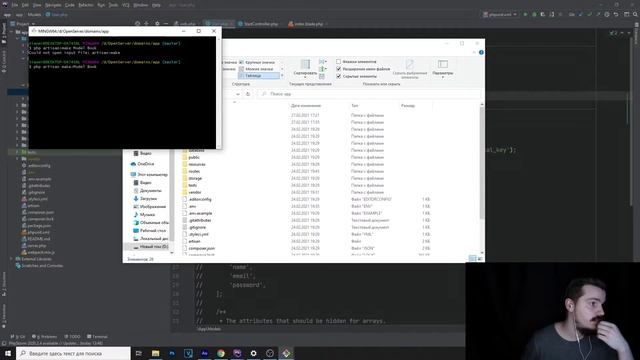Viewport: 640px width, 360px height.
Task: Open the Terminal tool window tab
Action: tap(97, 337)
